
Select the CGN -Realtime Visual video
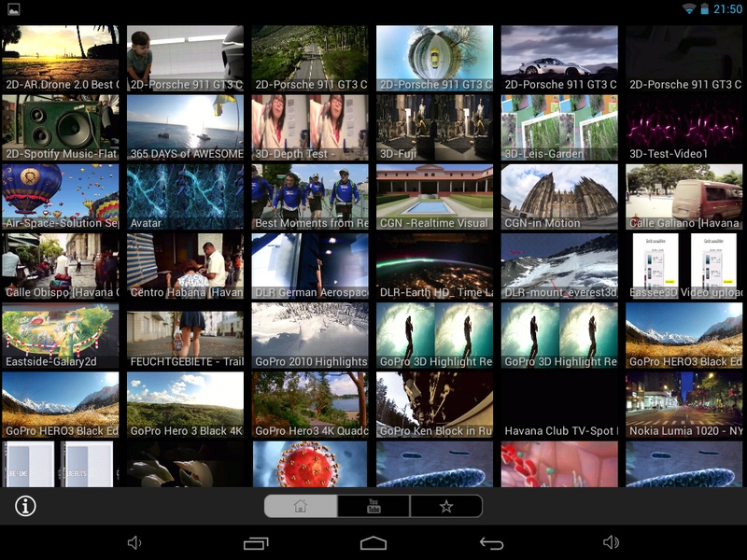coord(434,197)
